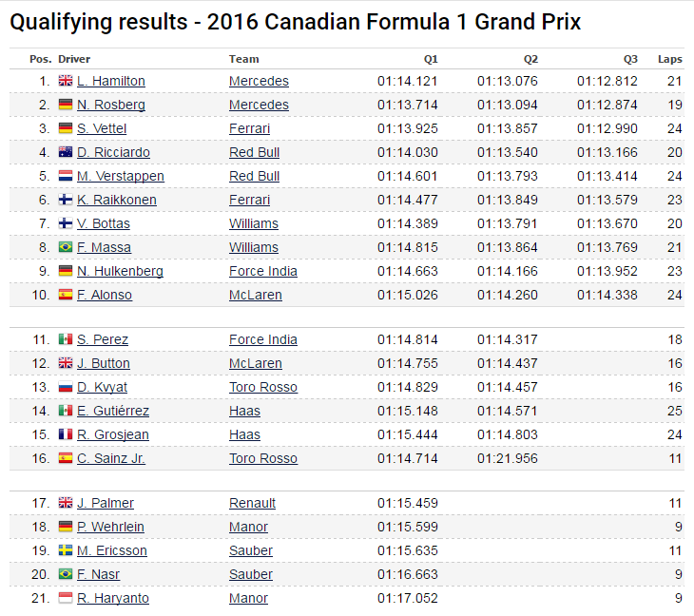This screenshot has height=616, width=694.
Task: Select V. Bottas driver name
Action: pyautogui.click(x=104, y=223)
